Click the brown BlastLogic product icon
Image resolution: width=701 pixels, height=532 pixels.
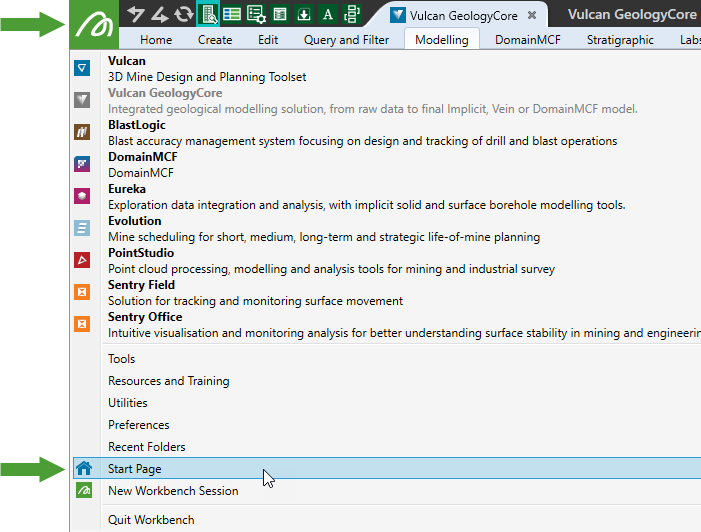(82, 132)
